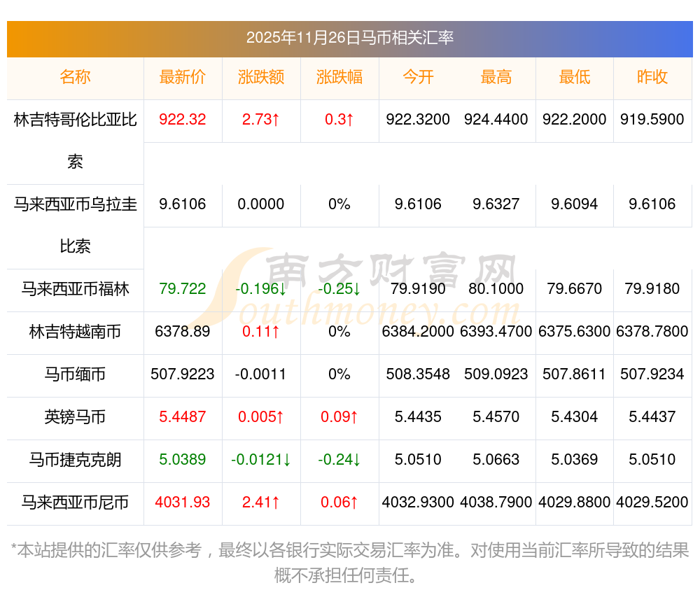Viewport: 700px width, 597px height.
Task: Click the change amount 2.41↑
Action: point(260,503)
